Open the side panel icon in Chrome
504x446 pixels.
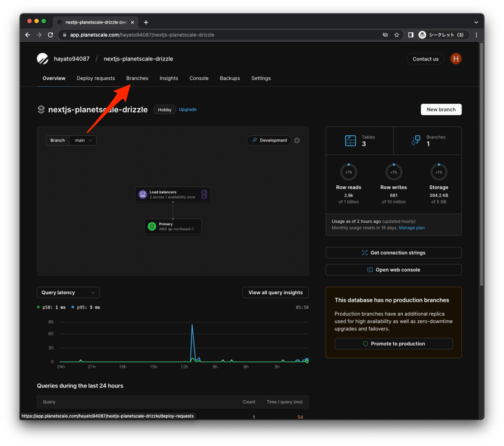click(411, 35)
